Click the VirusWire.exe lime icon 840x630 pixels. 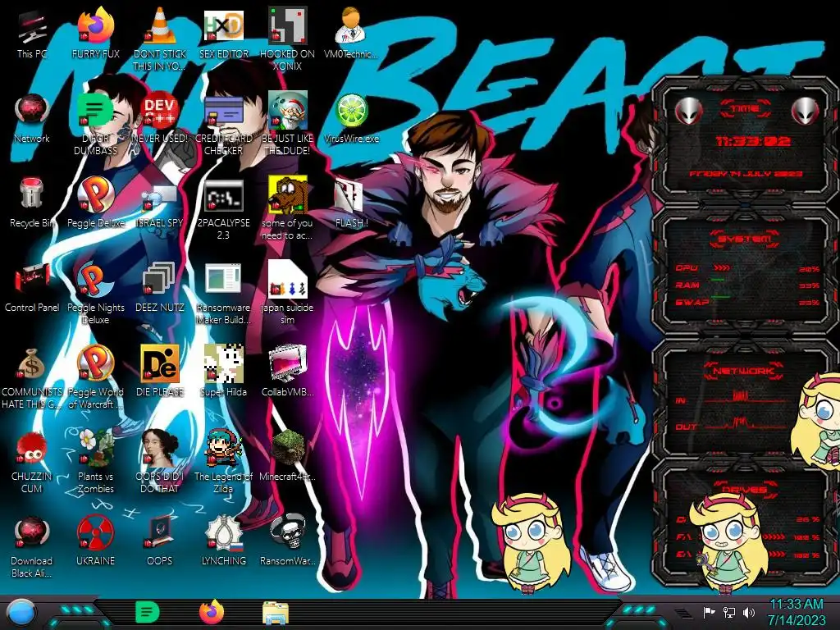(351, 118)
